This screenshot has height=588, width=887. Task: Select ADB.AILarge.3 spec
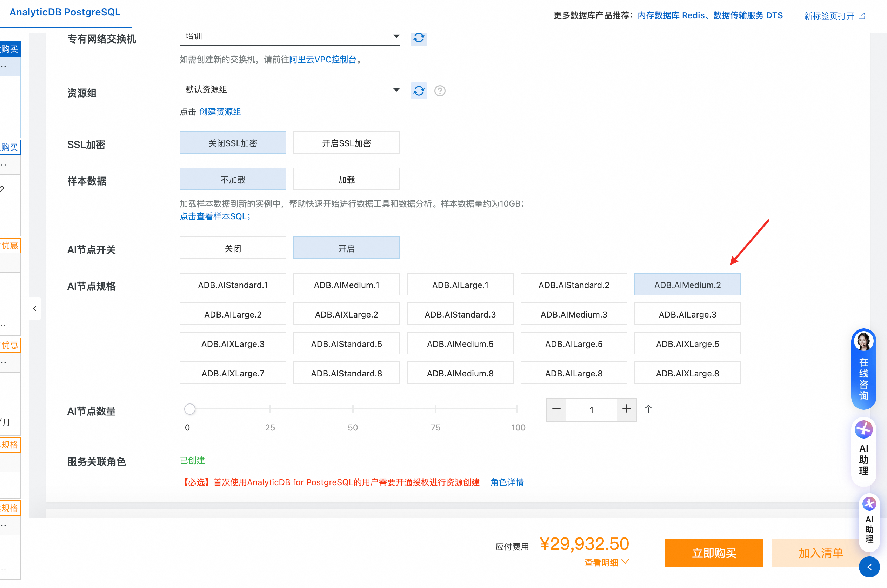(687, 314)
